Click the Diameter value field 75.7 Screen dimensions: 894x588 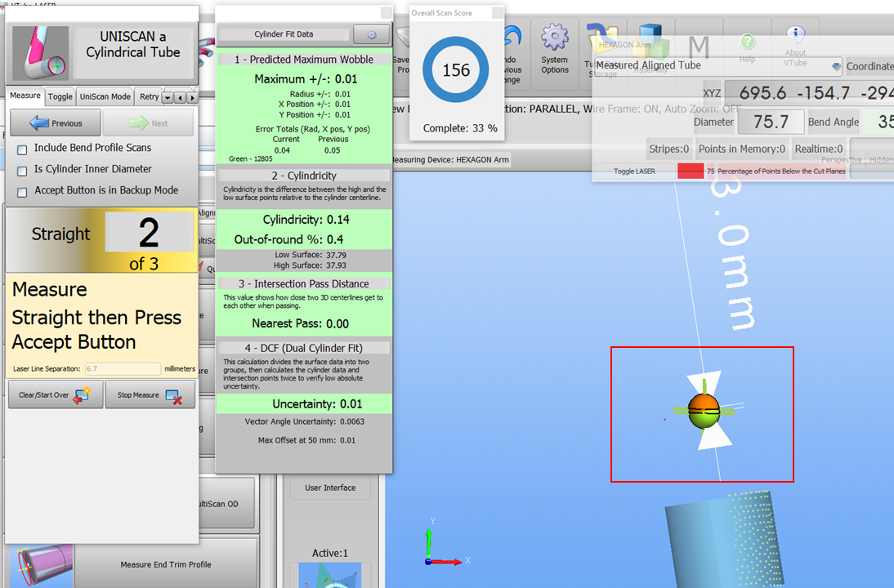click(771, 122)
